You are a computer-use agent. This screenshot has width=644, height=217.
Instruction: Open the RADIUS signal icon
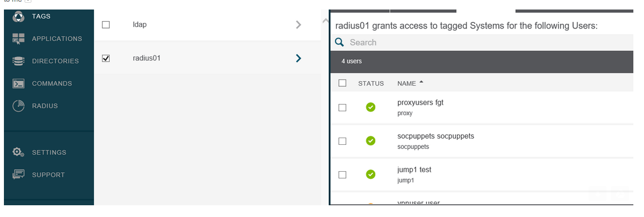(x=18, y=106)
